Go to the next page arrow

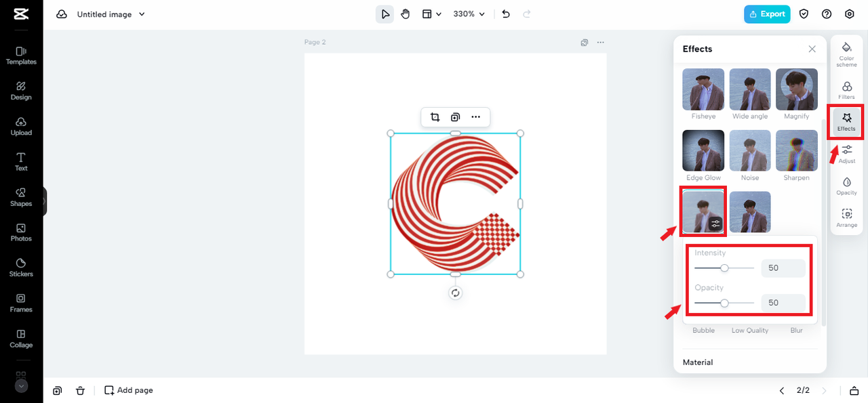[x=824, y=390]
